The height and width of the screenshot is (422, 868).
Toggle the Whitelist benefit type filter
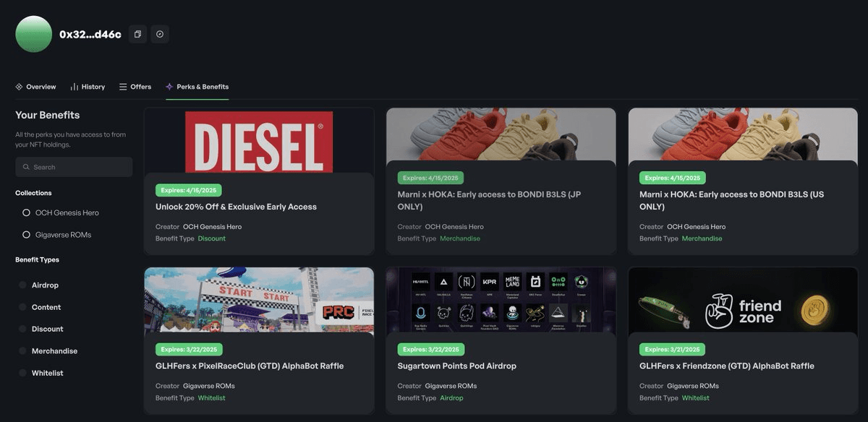[x=42, y=373]
